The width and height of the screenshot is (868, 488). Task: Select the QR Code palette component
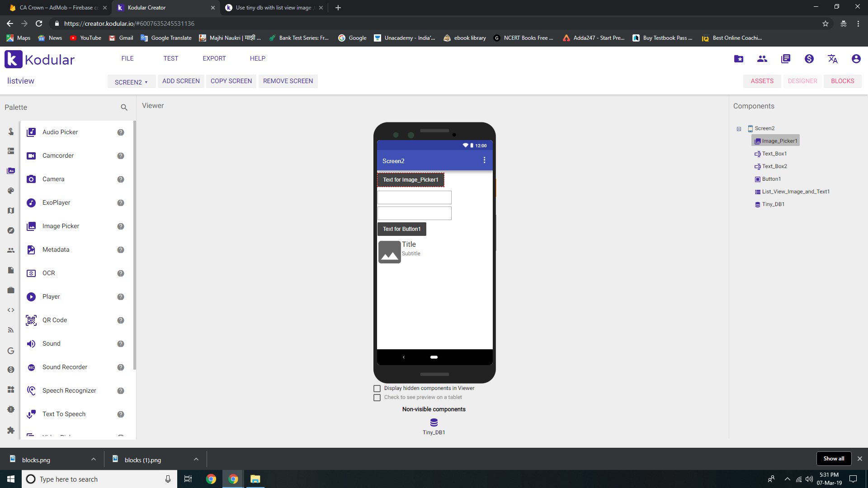tap(55, 320)
